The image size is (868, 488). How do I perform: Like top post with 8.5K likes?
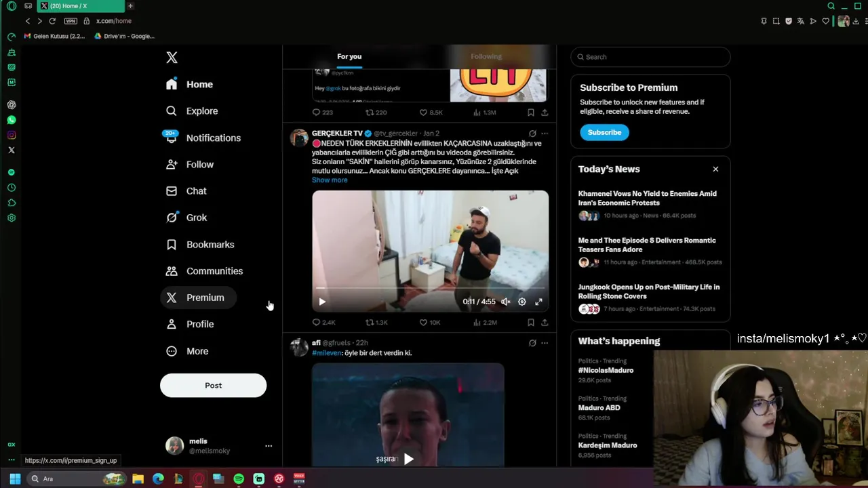point(431,113)
